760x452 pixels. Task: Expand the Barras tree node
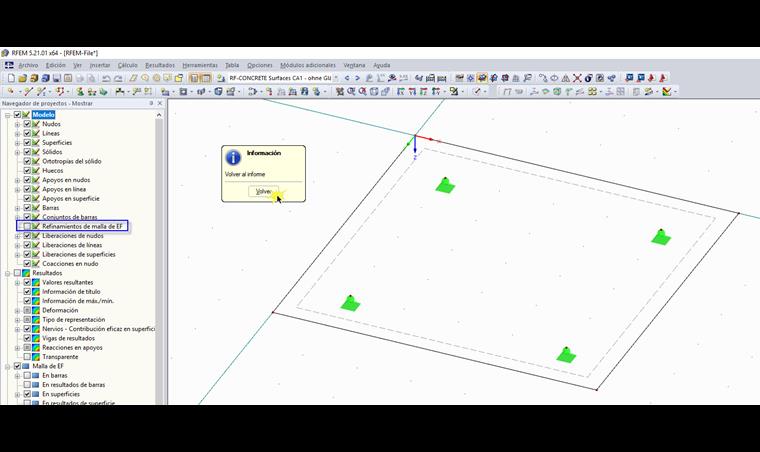click(x=17, y=208)
